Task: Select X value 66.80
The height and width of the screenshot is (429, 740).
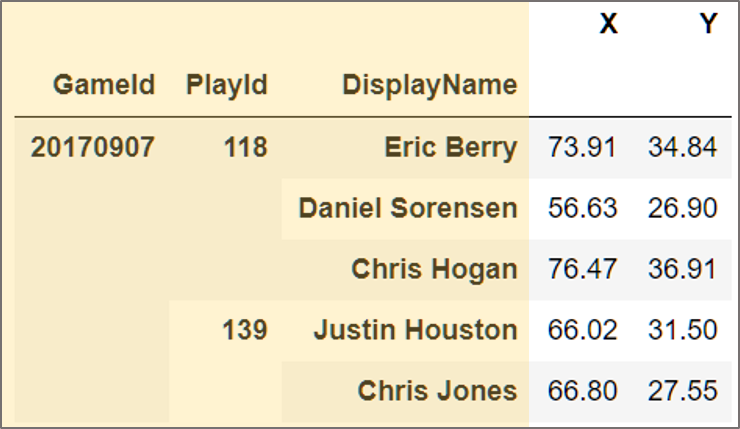Action: click(582, 391)
